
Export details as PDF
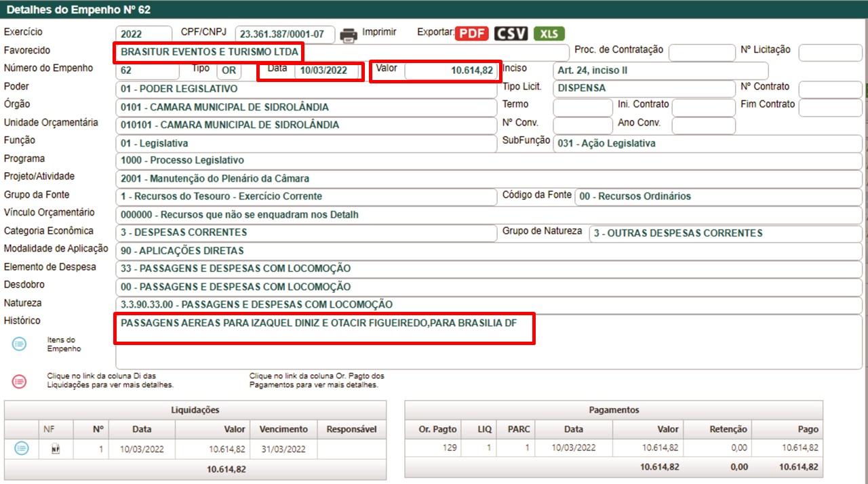tap(472, 34)
